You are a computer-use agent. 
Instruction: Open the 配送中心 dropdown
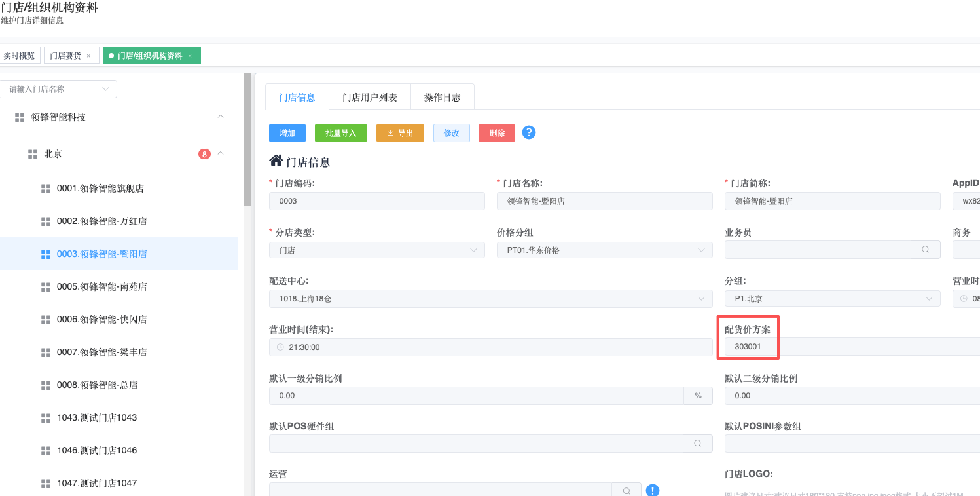click(490, 299)
